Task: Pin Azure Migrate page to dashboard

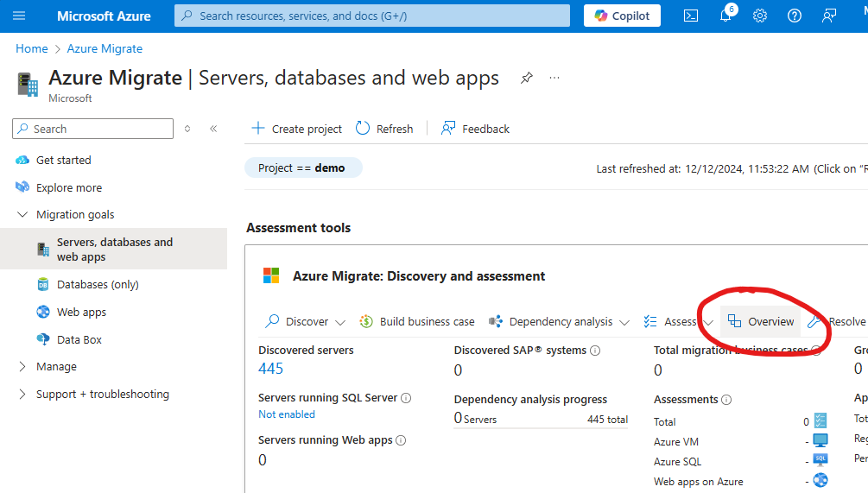Action: tap(526, 78)
